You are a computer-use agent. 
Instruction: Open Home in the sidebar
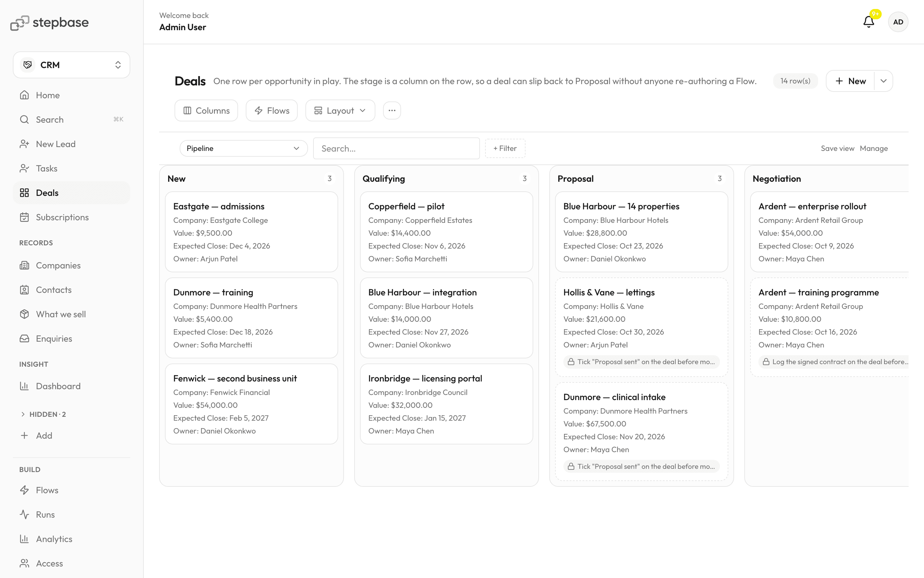pos(72,95)
